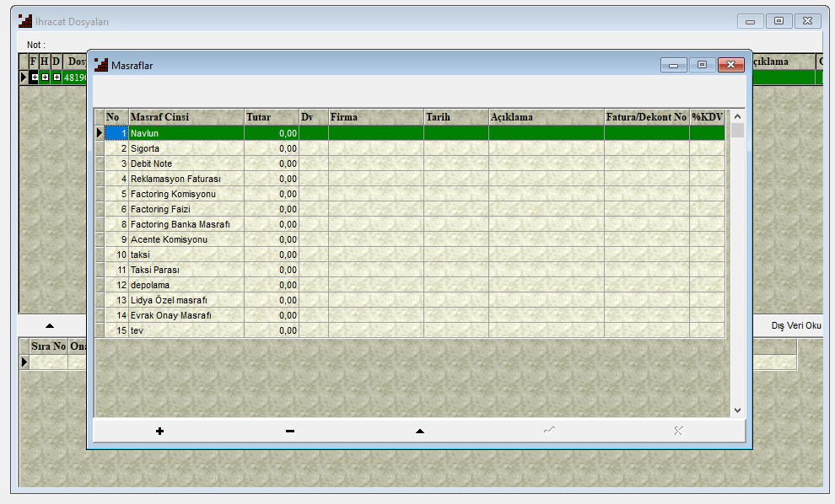The height and width of the screenshot is (504, 835).
Task: Click the cancel X button in Masraflar navigator
Action: [x=678, y=431]
